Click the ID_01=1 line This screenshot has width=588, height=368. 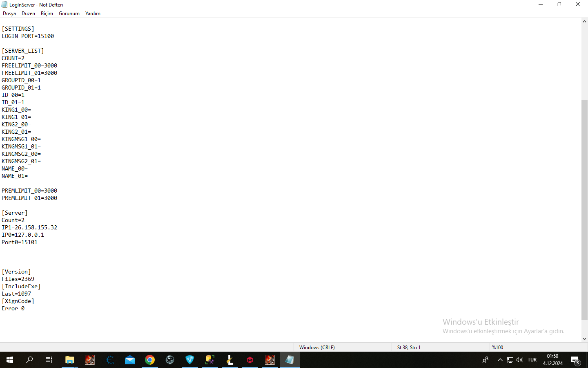pyautogui.click(x=13, y=102)
